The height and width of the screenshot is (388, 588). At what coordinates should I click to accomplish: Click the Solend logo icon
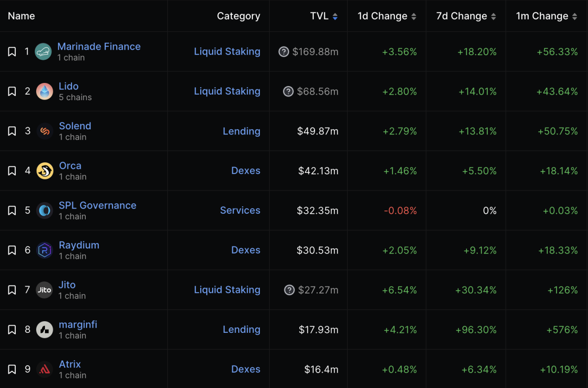[x=44, y=131]
